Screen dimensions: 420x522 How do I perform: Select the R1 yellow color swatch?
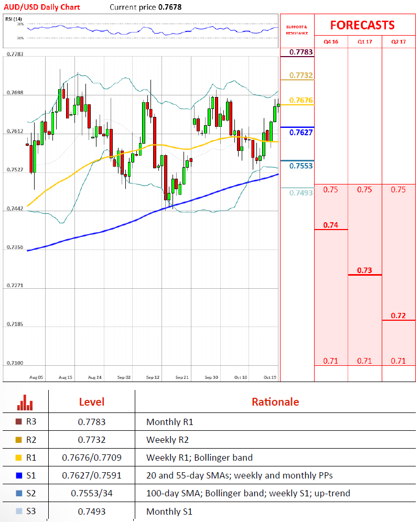tap(19, 458)
